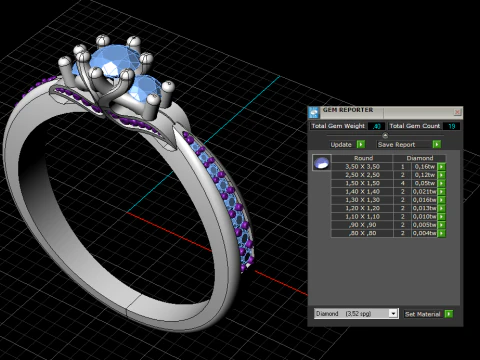Collapse the report header with the up arrow
This screenshot has height=360, width=480.
click(385, 135)
